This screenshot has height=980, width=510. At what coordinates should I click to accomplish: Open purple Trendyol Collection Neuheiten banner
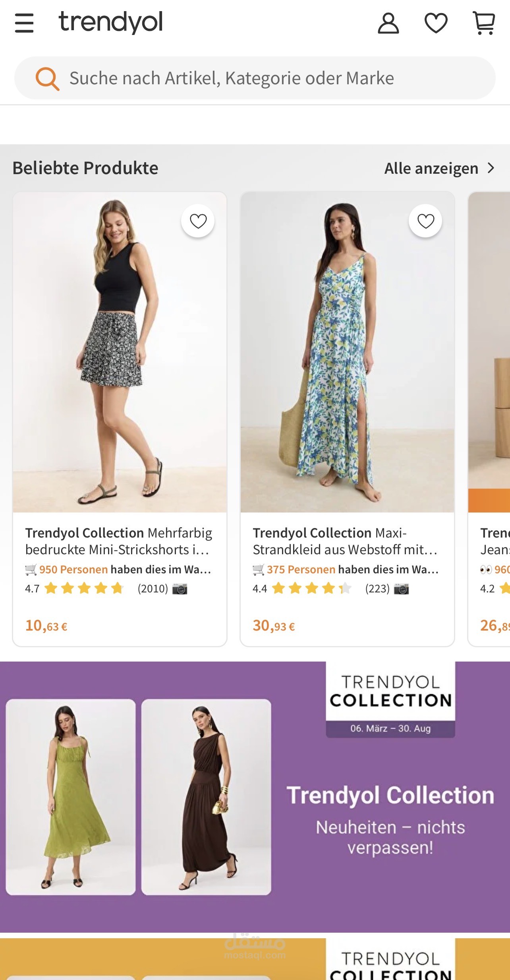point(255,797)
